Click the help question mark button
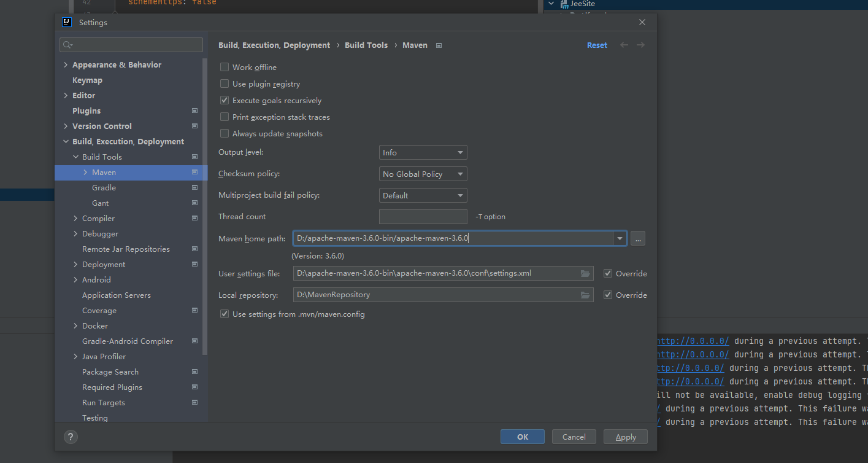 71,437
